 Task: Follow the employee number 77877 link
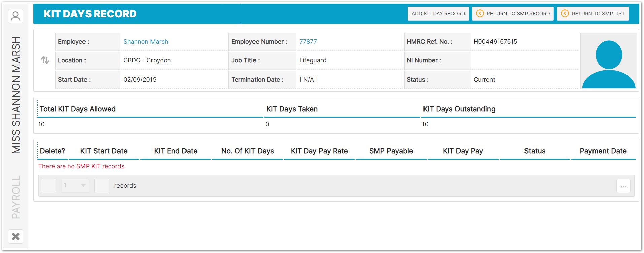(x=308, y=42)
